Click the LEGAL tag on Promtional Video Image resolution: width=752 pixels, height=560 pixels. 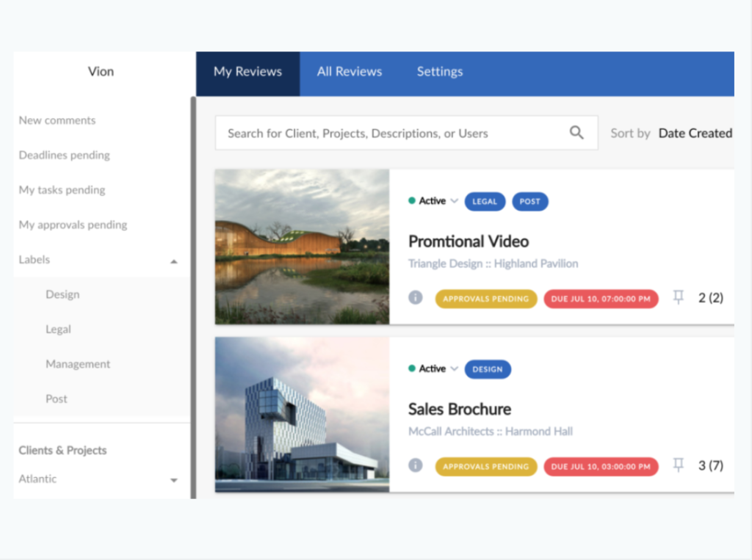[x=485, y=200]
